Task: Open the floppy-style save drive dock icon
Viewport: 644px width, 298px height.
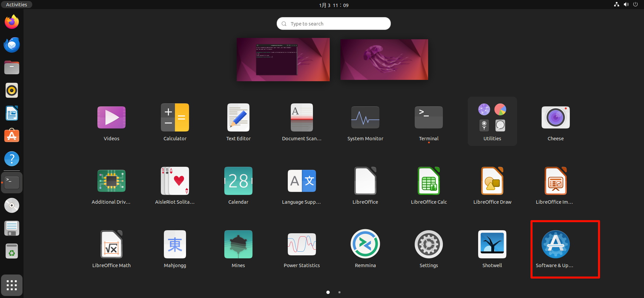Action: 12,228
